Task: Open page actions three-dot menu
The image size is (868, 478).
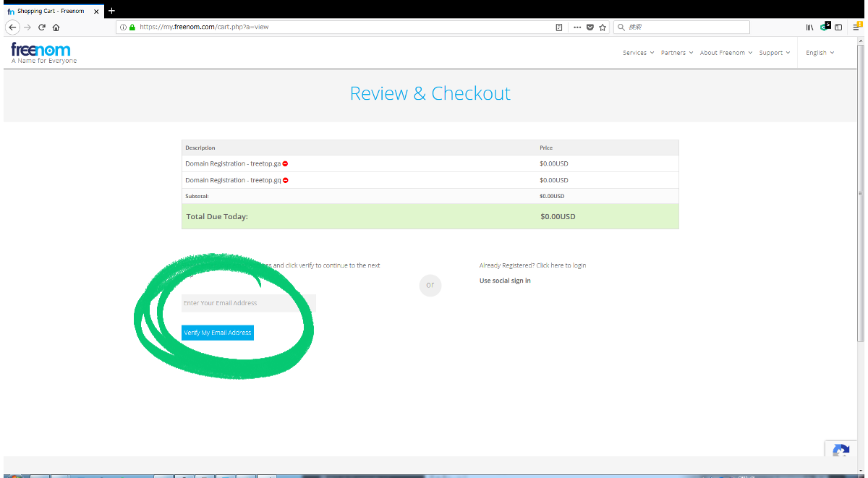Action: (577, 27)
